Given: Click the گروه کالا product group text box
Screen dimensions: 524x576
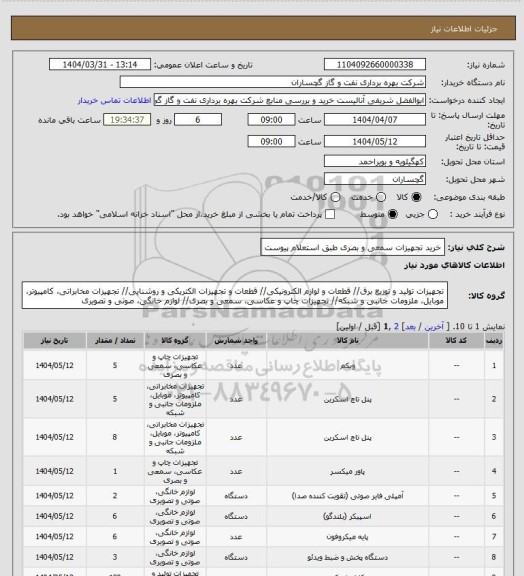Looking at the screenshot, I should pos(235,295).
